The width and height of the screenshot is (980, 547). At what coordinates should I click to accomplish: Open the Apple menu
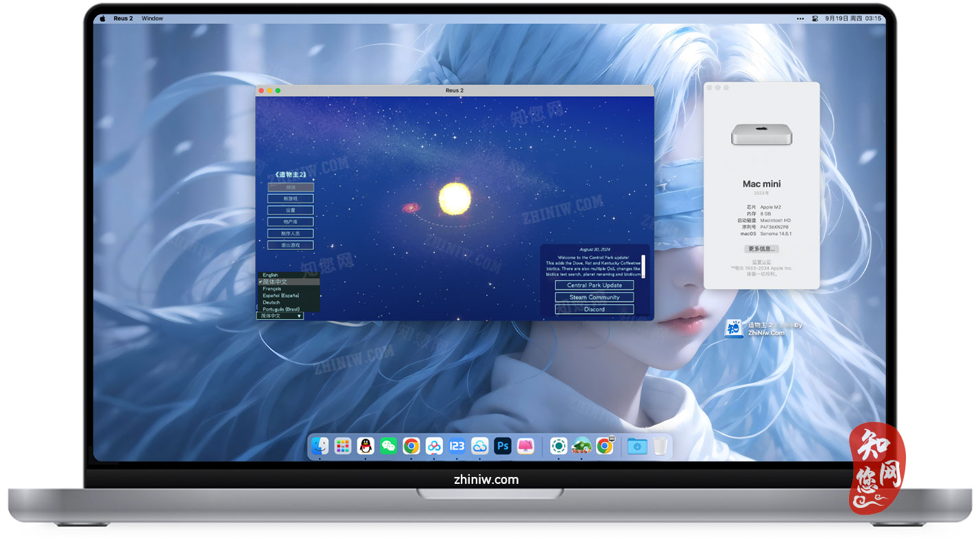(x=103, y=19)
